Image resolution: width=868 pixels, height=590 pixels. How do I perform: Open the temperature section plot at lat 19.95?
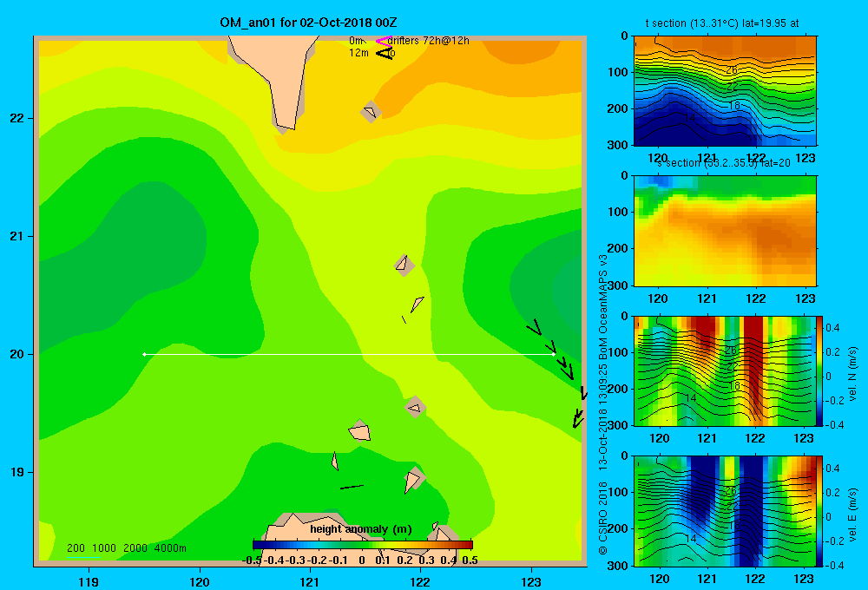point(725,91)
